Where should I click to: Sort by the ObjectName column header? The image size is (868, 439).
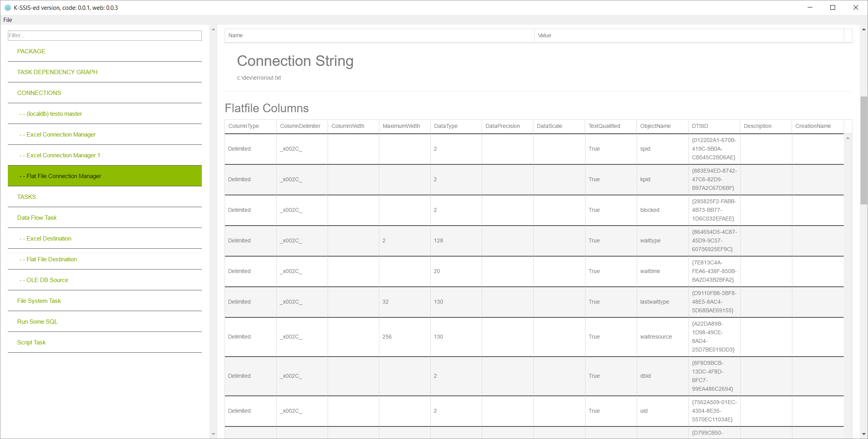(655, 126)
